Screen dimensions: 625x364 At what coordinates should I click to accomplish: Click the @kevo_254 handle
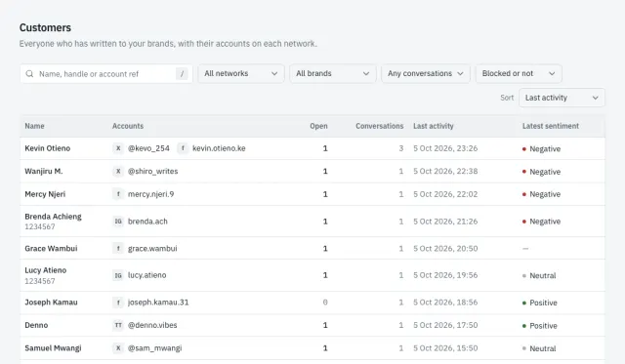pyautogui.click(x=148, y=148)
